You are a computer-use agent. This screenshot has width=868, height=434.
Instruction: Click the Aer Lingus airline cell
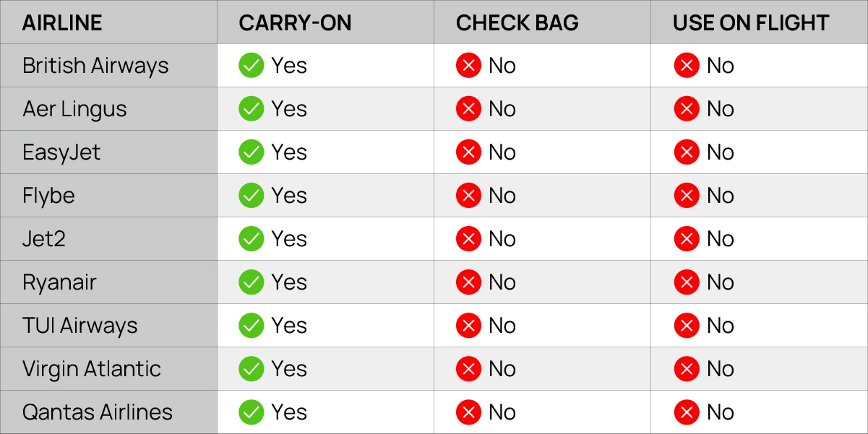(74, 109)
